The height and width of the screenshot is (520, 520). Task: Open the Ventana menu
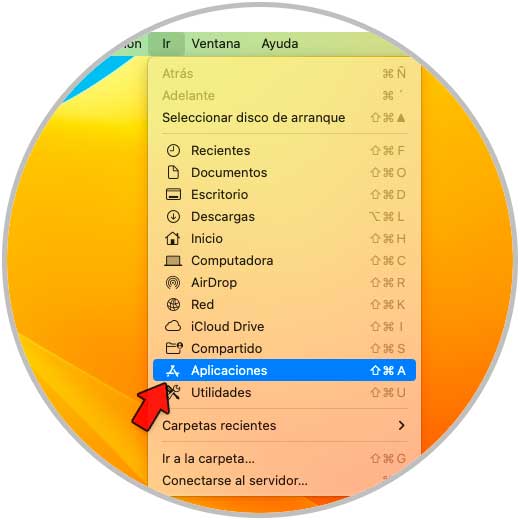point(216,44)
